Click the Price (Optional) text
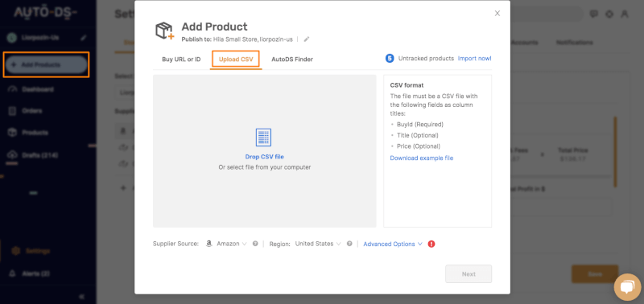 [418, 146]
